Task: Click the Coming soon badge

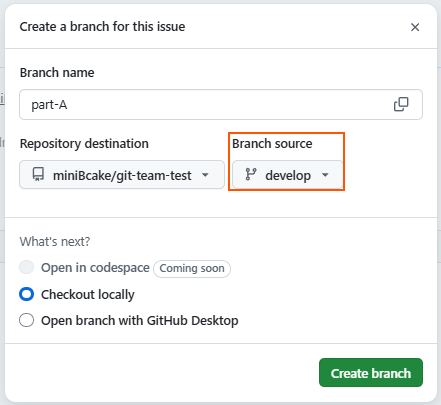Action: pos(192,268)
